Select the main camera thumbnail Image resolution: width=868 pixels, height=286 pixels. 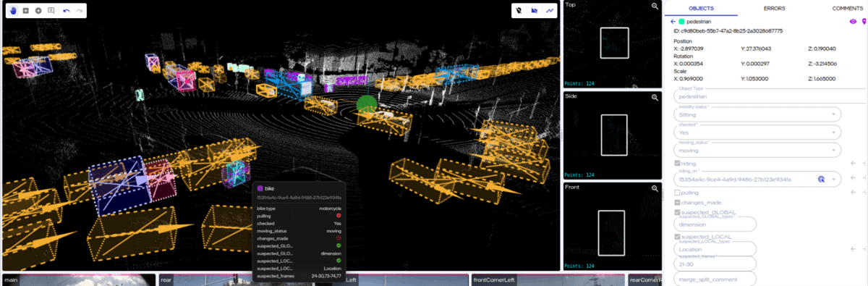coord(79,280)
